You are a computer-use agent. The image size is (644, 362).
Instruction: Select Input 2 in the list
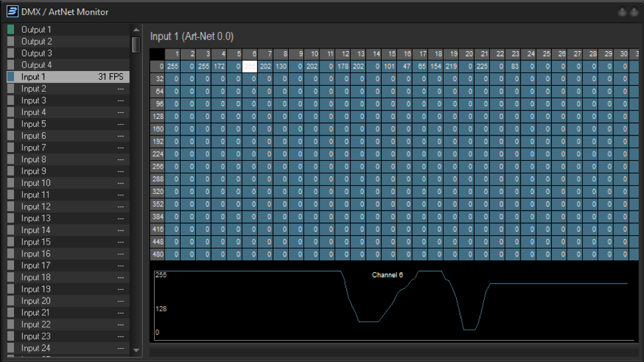(68, 89)
